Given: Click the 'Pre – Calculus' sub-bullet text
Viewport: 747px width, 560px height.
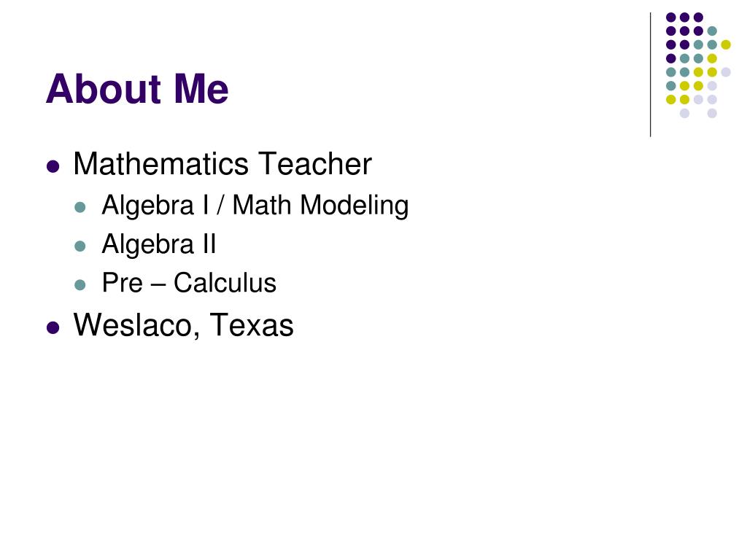Looking at the screenshot, I should (189, 283).
